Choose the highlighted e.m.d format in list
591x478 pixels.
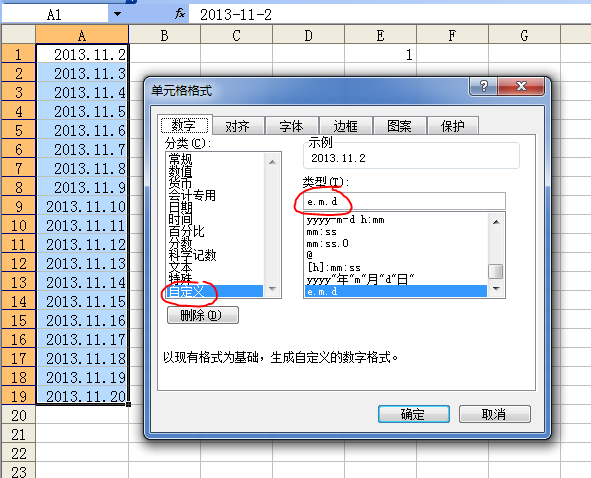coord(395,291)
